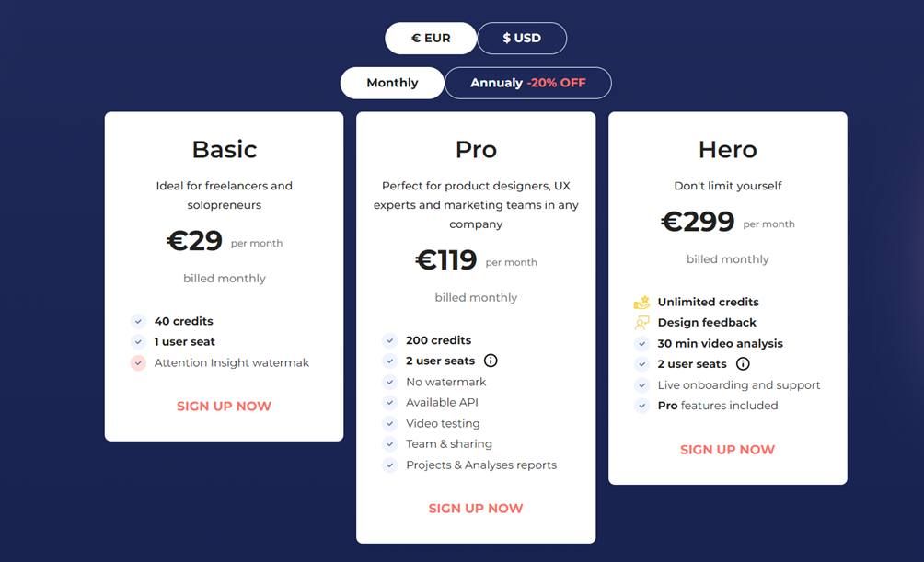924x562 pixels.
Task: Click check icon beside 30 min video analysis
Action: pyautogui.click(x=641, y=343)
